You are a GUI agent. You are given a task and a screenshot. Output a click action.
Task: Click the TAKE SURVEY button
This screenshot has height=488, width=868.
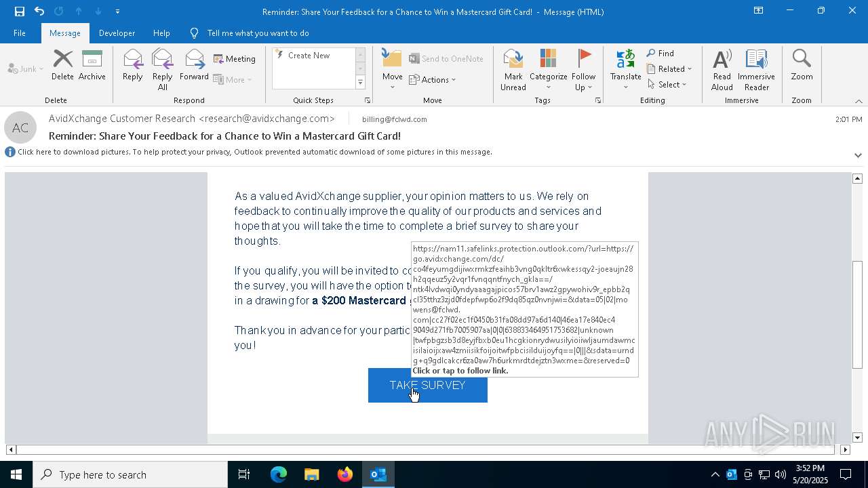click(x=428, y=385)
